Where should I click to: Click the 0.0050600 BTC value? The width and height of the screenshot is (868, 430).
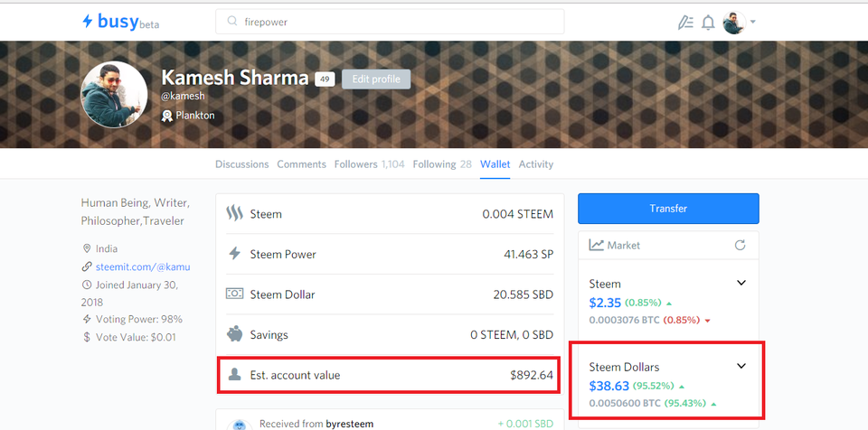pos(625,404)
